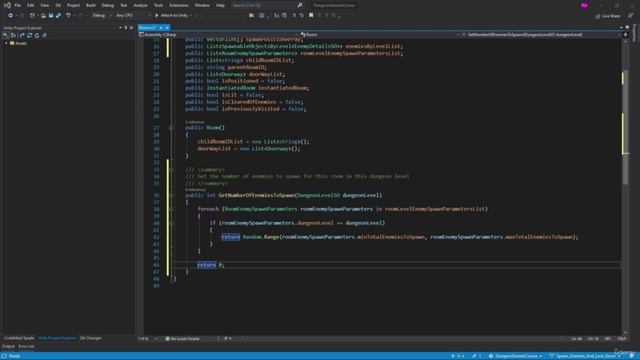640x360 pixels.
Task: Click the Attach to Unity button
Action: [x=171, y=16]
